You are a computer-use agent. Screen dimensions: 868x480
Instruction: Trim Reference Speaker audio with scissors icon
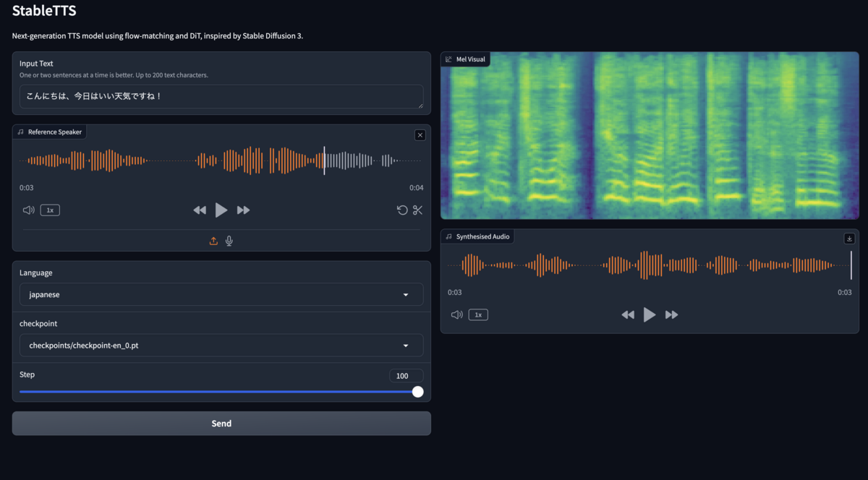pyautogui.click(x=417, y=210)
